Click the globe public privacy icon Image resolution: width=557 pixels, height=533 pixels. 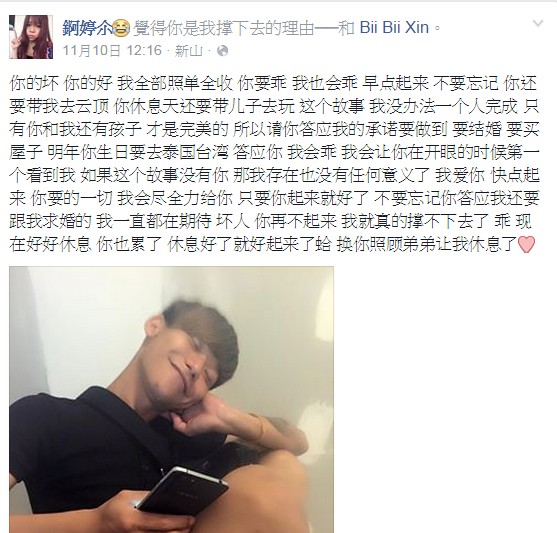(222, 51)
